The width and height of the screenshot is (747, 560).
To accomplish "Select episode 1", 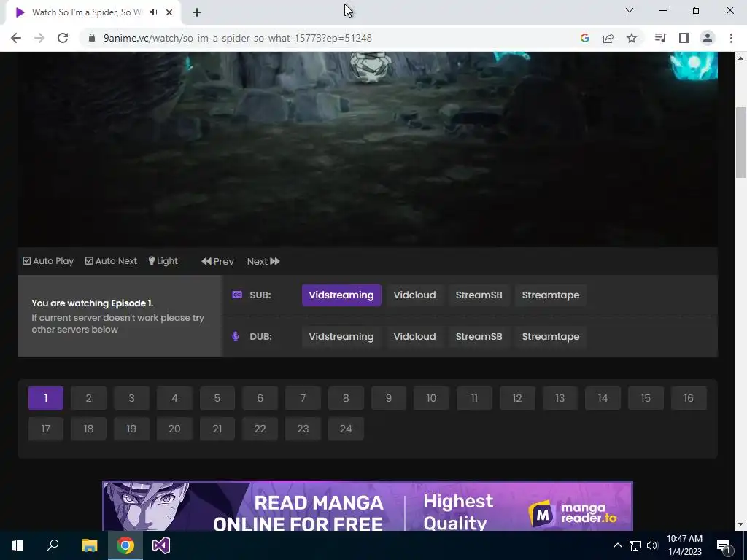I will pyautogui.click(x=46, y=398).
